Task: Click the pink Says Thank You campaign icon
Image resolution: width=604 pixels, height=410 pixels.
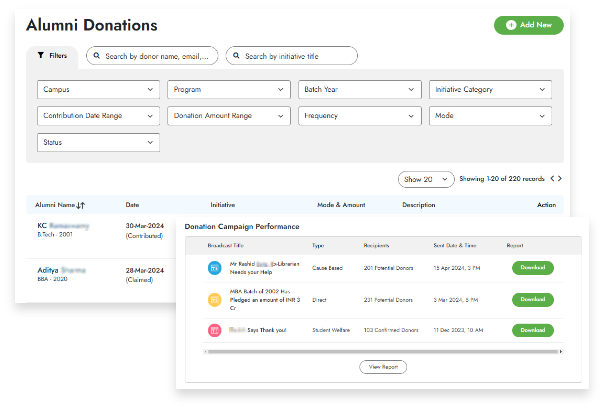Action: click(214, 329)
